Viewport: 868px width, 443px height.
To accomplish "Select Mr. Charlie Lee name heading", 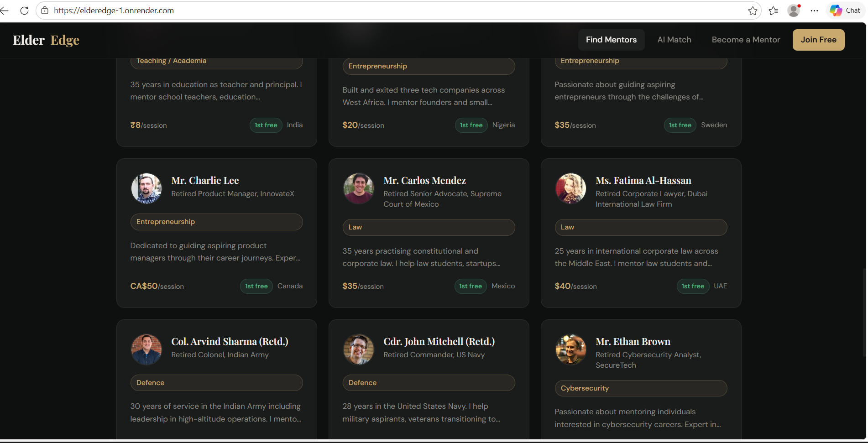I will (x=205, y=181).
